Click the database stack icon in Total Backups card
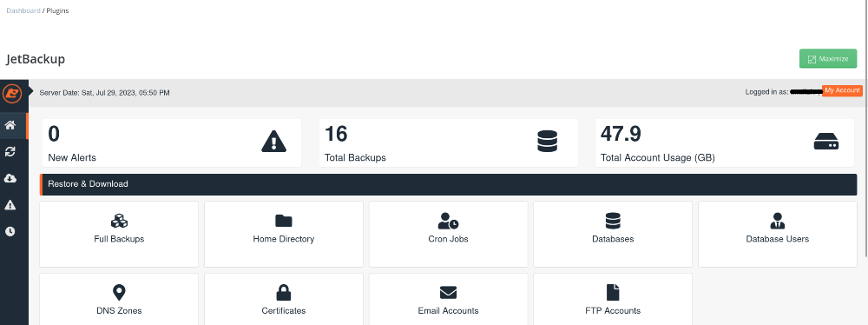The height and width of the screenshot is (325, 868). click(x=547, y=142)
